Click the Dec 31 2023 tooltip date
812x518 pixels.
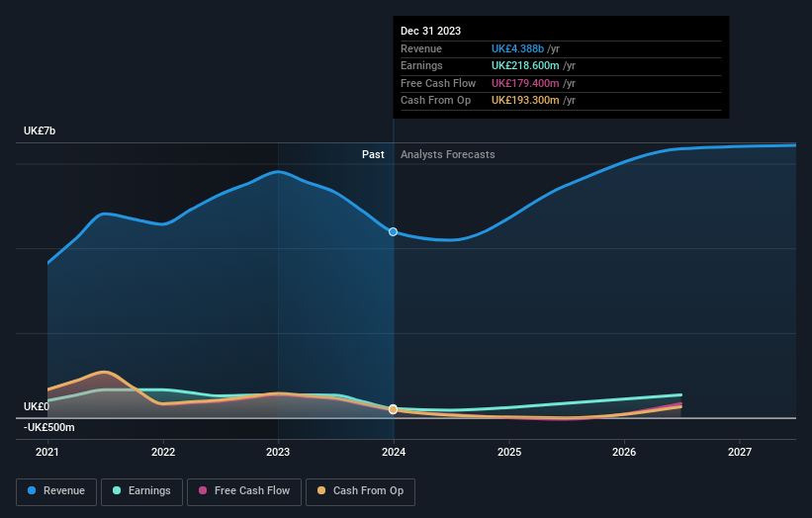point(430,31)
